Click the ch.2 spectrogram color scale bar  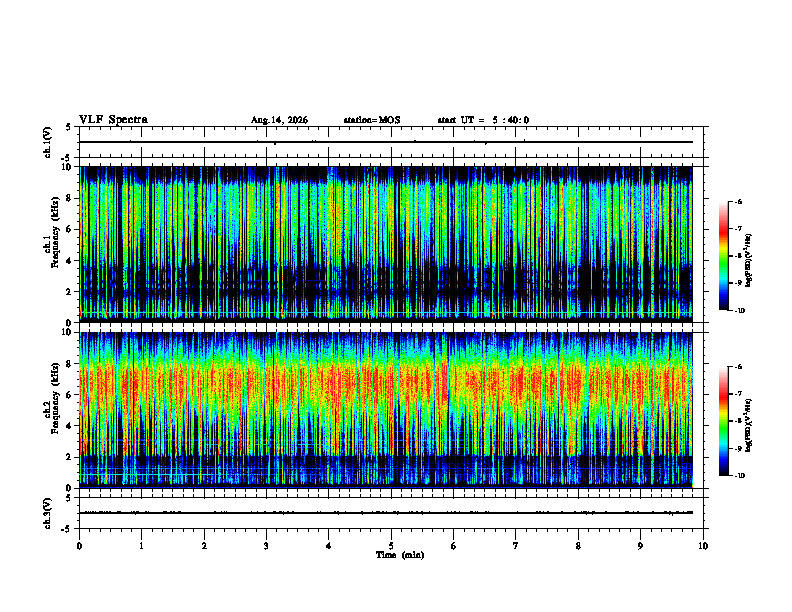pyautogui.click(x=723, y=421)
